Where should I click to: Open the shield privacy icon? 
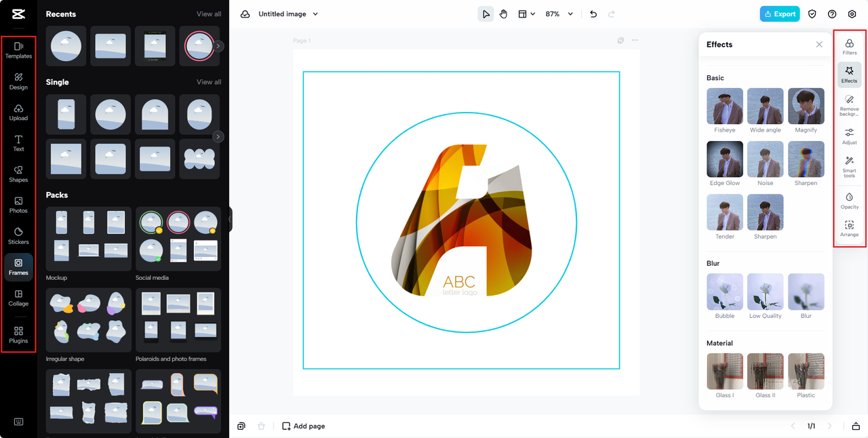coord(812,14)
